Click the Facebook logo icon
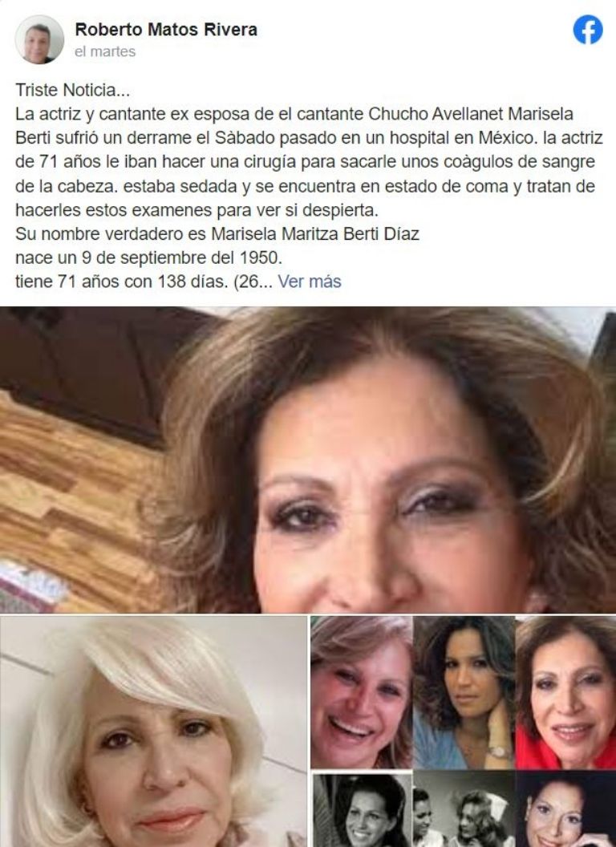The width and height of the screenshot is (616, 847). (x=588, y=30)
